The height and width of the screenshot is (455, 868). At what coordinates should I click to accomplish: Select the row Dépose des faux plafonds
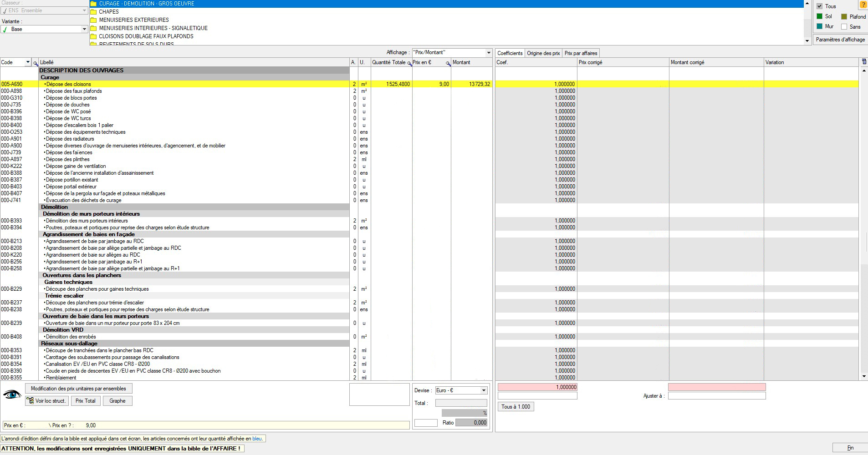pyautogui.click(x=246, y=91)
